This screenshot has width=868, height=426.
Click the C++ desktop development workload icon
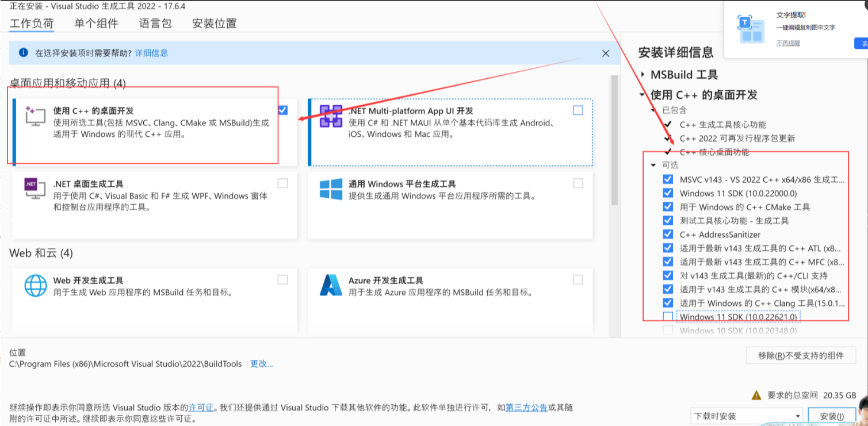click(35, 116)
